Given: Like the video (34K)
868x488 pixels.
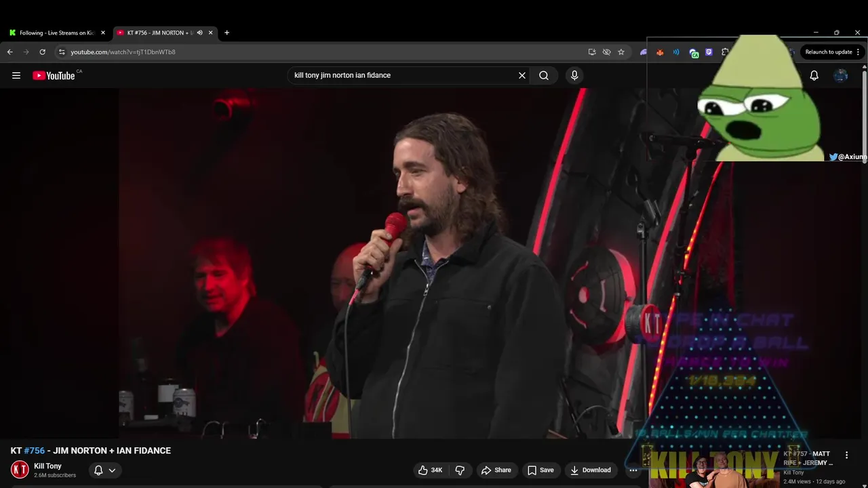Looking at the screenshot, I should coord(430,470).
